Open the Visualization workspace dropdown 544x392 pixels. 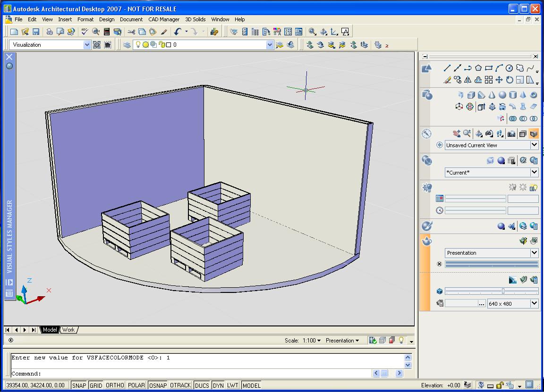tap(87, 45)
